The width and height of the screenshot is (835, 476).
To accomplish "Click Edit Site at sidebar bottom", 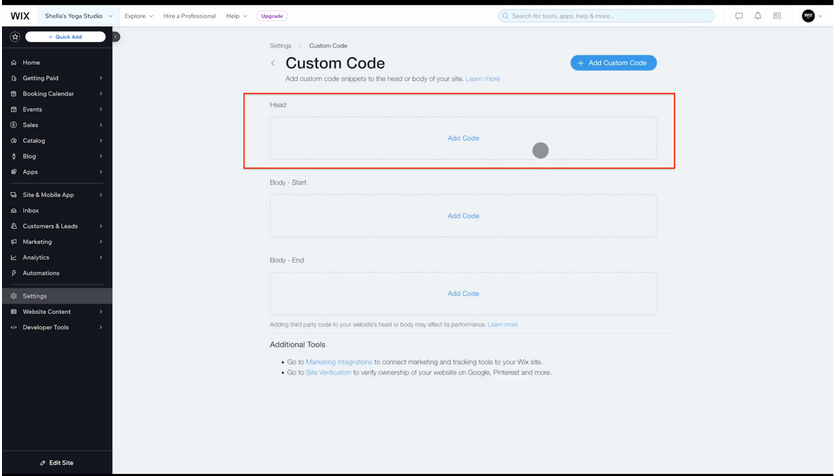I will click(x=57, y=463).
